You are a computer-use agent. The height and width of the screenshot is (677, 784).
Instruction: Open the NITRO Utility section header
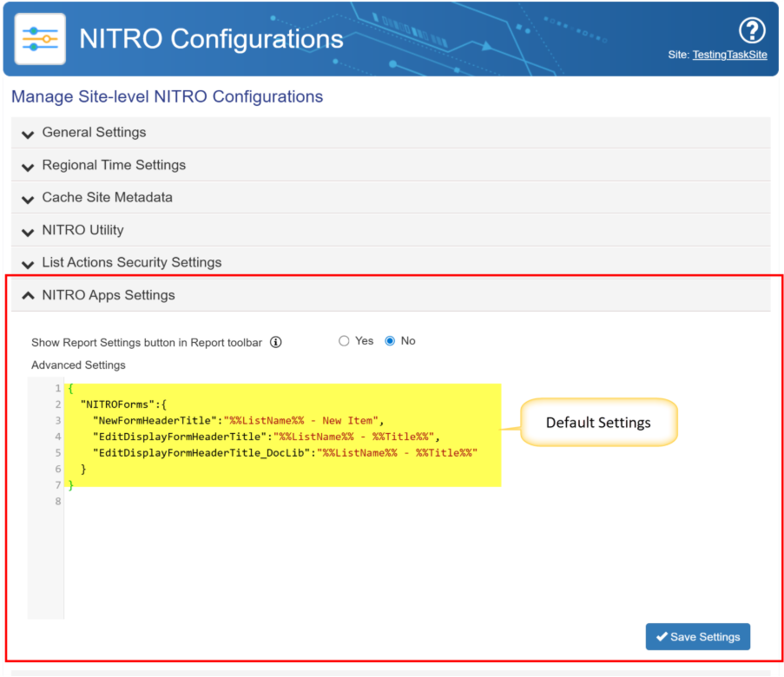tap(82, 230)
